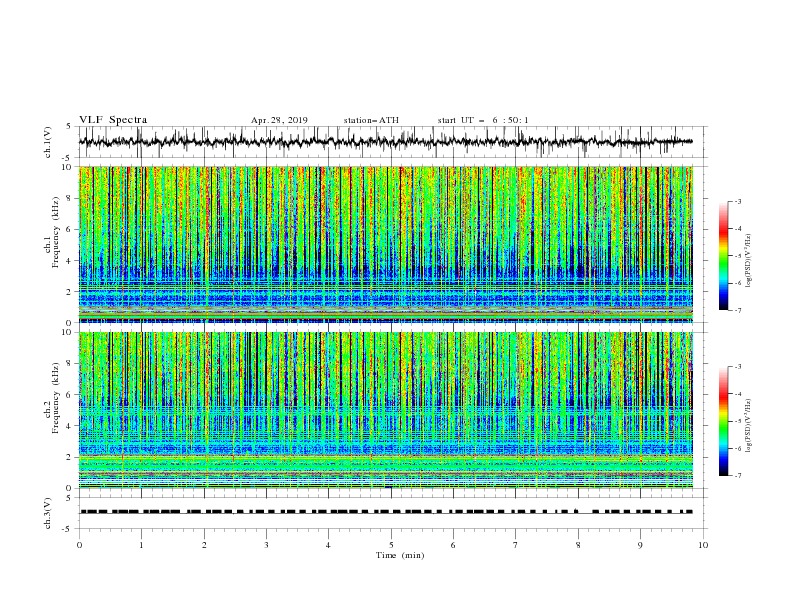Click the ch.2 color bar "log(PSD)(V²/Hz)" label
The height and width of the screenshot is (612, 792).
coord(749,426)
